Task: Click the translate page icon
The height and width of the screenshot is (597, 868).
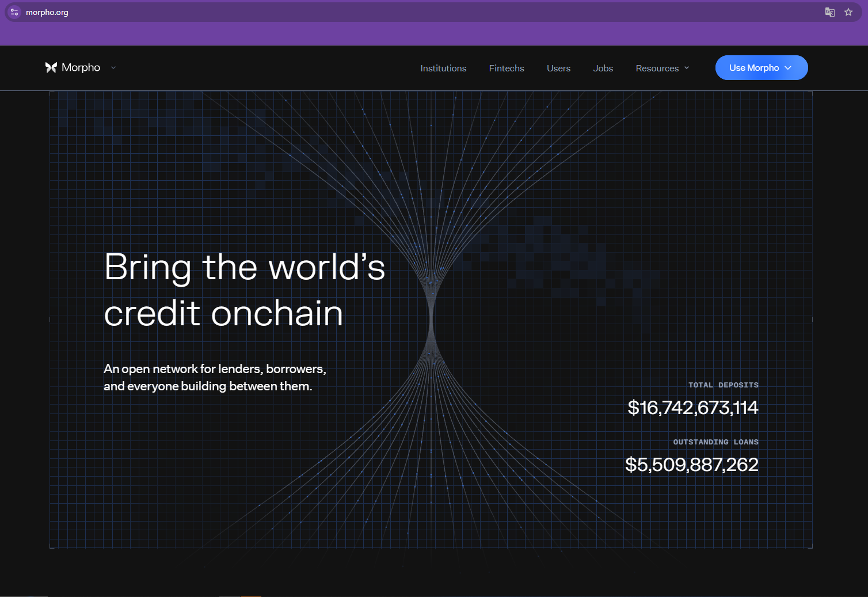Action: 829,12
